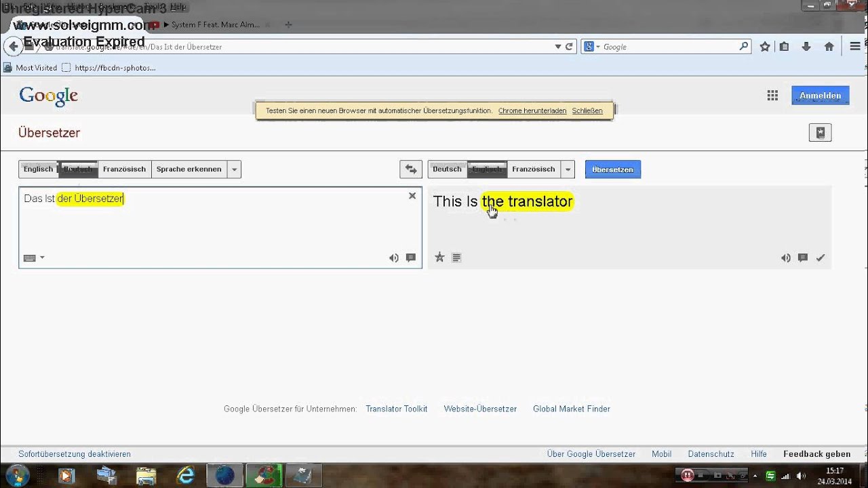Select Englisch as target language
Viewport: 868px width, 488px height.
(487, 169)
